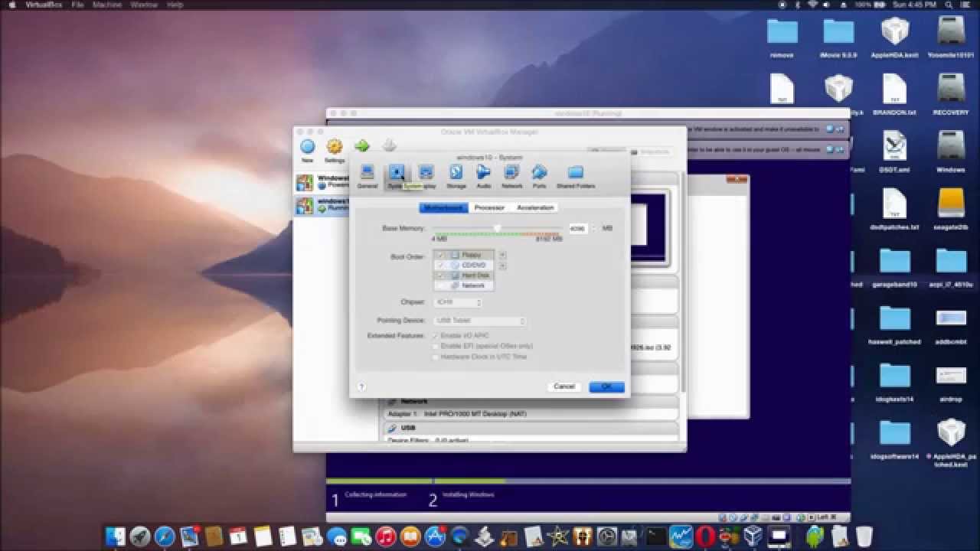Screen dimensions: 980x551
Task: Toggle Hardware Clock in UTC Time checkbox
Action: click(x=436, y=357)
